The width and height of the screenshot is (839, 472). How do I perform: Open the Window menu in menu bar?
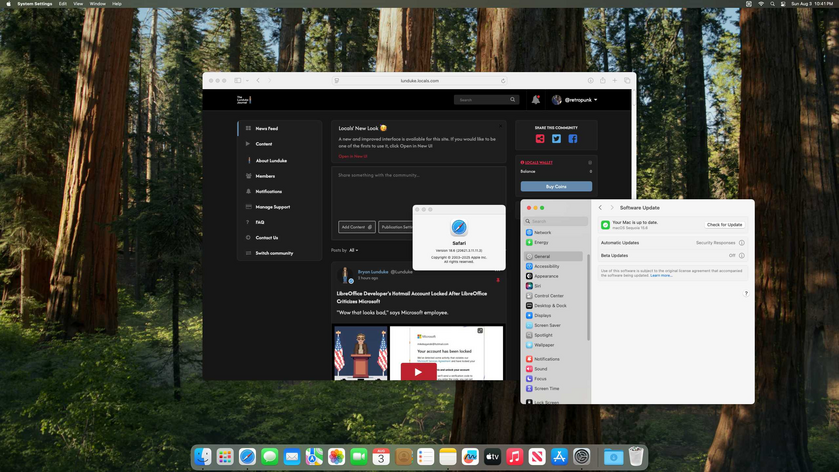[97, 4]
